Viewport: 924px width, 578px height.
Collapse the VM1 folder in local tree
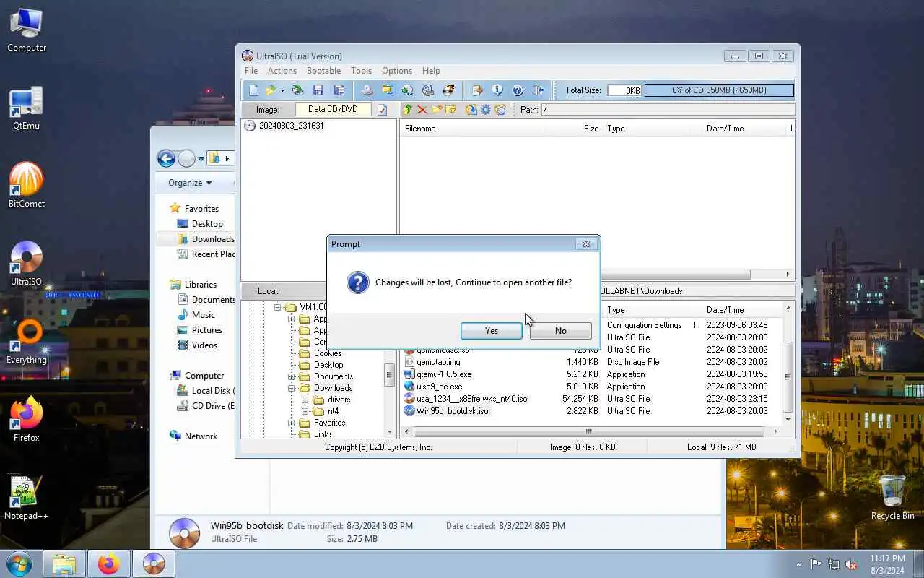[x=277, y=307]
